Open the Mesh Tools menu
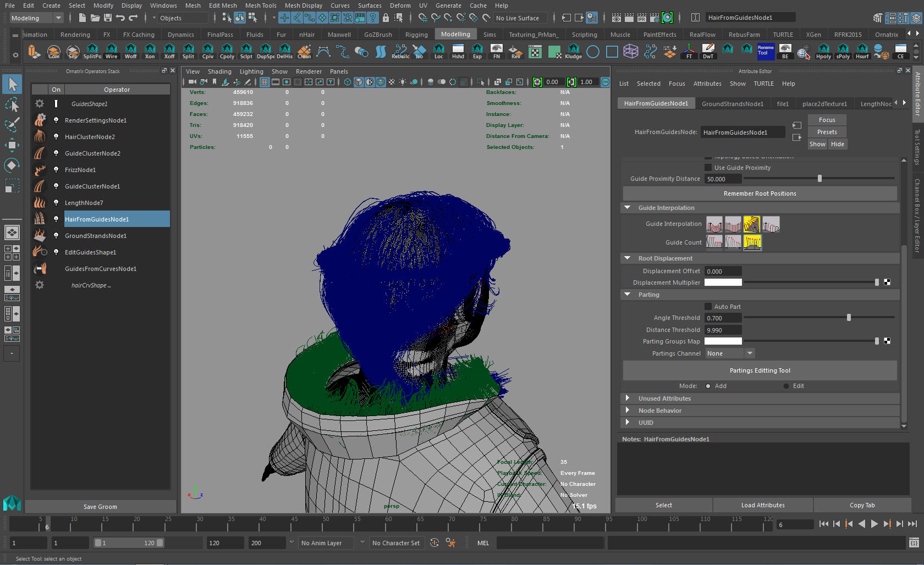The height and width of the screenshot is (565, 924). click(261, 5)
